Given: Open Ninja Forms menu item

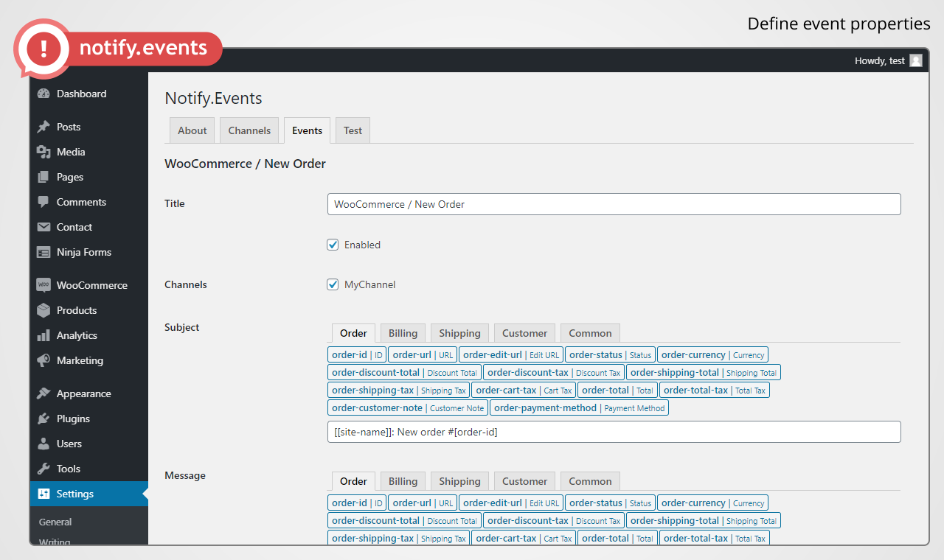Looking at the screenshot, I should (89, 252).
